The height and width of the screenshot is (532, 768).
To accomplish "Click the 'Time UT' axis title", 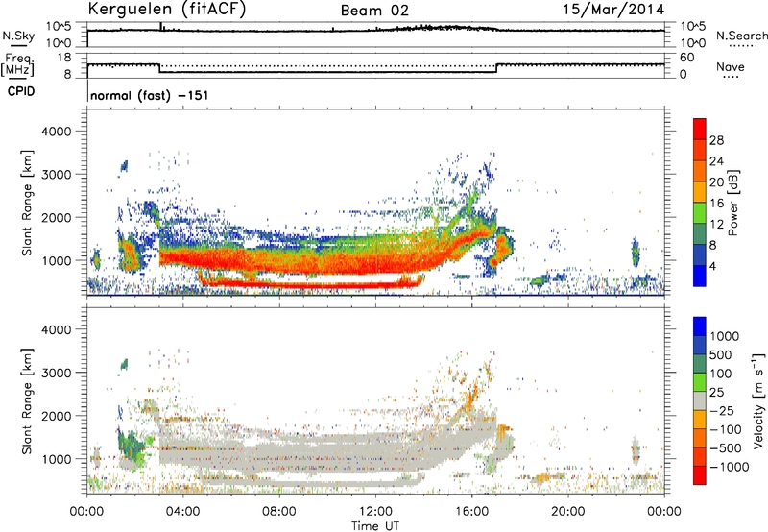I will point(375,526).
